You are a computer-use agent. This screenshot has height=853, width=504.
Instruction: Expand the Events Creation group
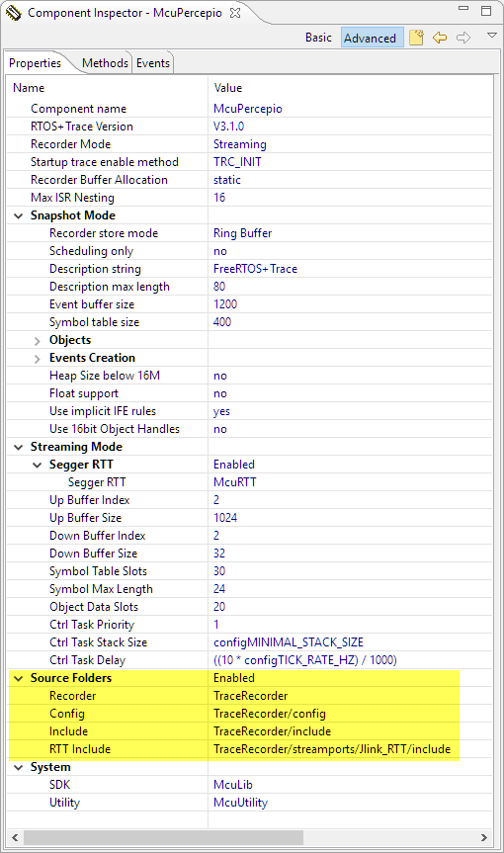pos(37,359)
